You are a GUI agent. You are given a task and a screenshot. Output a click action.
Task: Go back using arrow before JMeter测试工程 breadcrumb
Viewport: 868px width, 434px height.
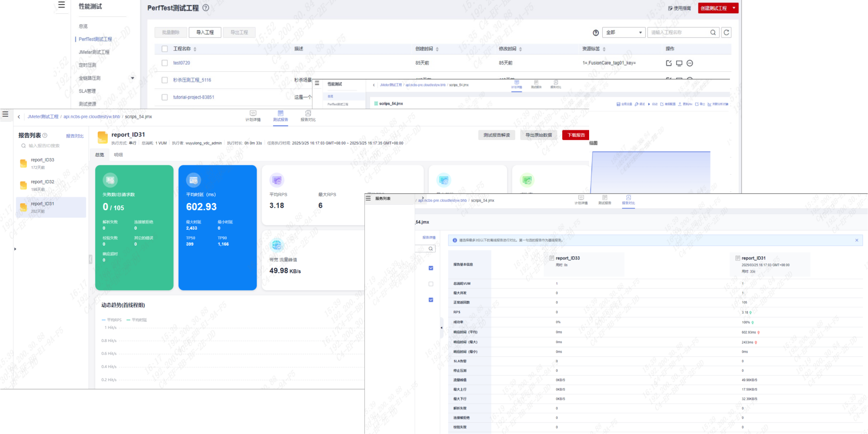(x=19, y=117)
